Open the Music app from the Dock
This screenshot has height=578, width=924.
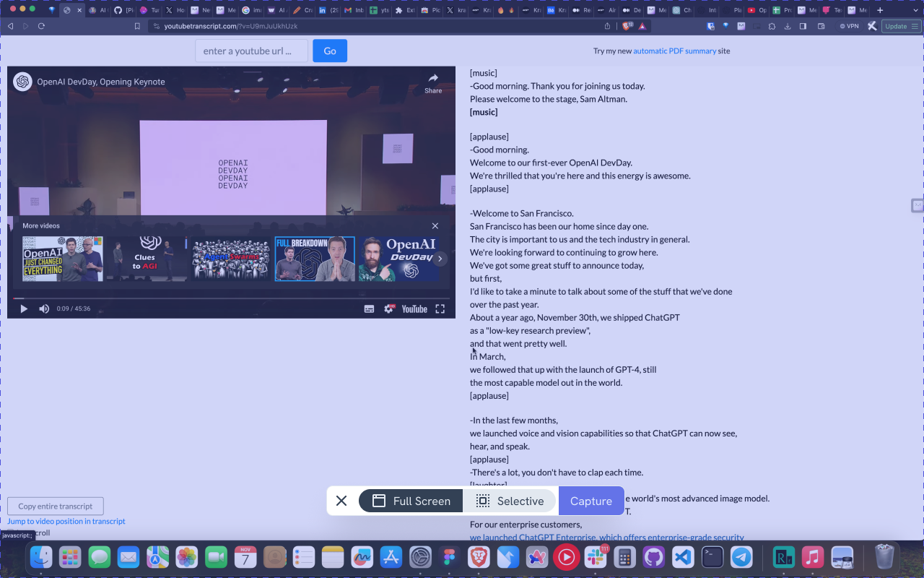(x=813, y=557)
